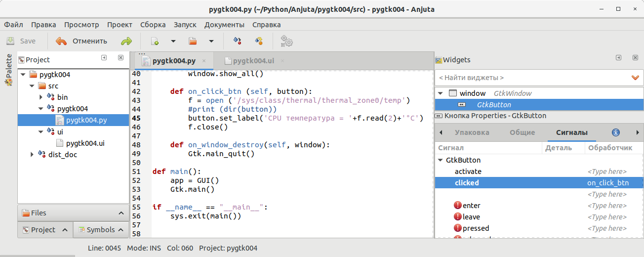Image resolution: width=644 pixels, height=257 pixels.
Task: Click the Widgets panel title icon
Action: 439,60
